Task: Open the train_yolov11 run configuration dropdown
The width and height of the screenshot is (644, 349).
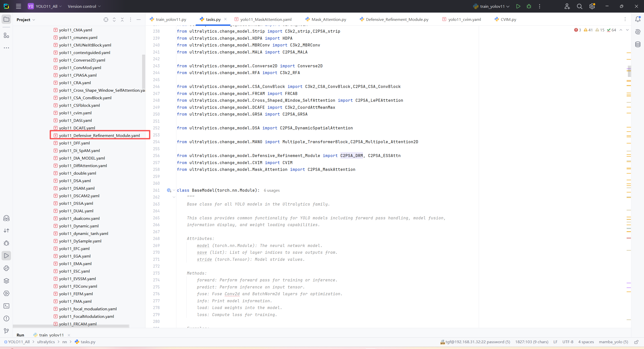Action: pos(492,6)
